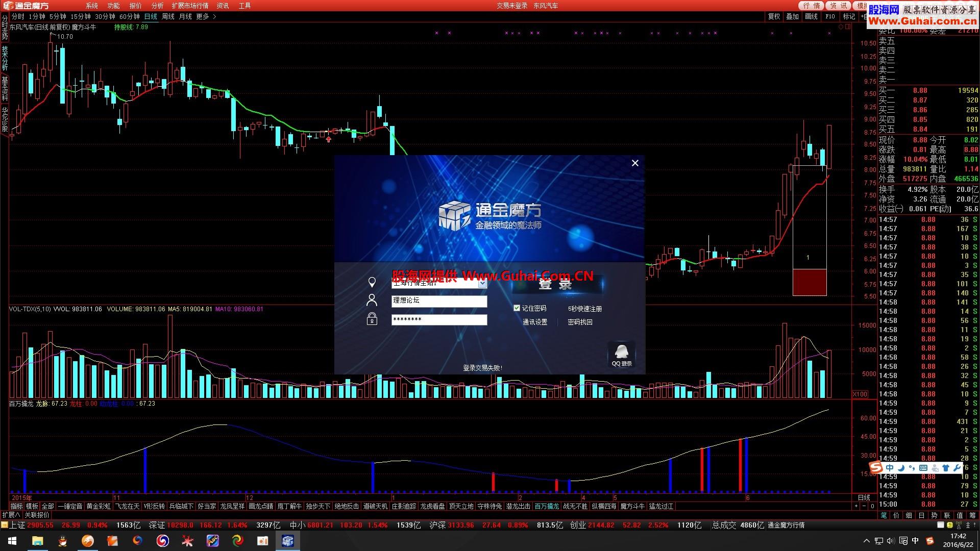Image resolution: width=980 pixels, height=551 pixels.
Task: Click the 叠加 overlay toolbar button
Action: [x=792, y=17]
